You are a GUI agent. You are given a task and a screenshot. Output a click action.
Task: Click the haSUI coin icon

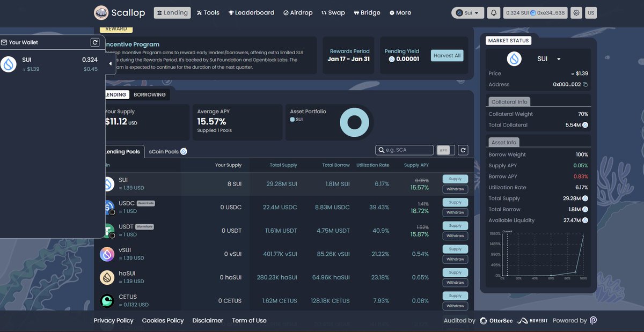[107, 277]
